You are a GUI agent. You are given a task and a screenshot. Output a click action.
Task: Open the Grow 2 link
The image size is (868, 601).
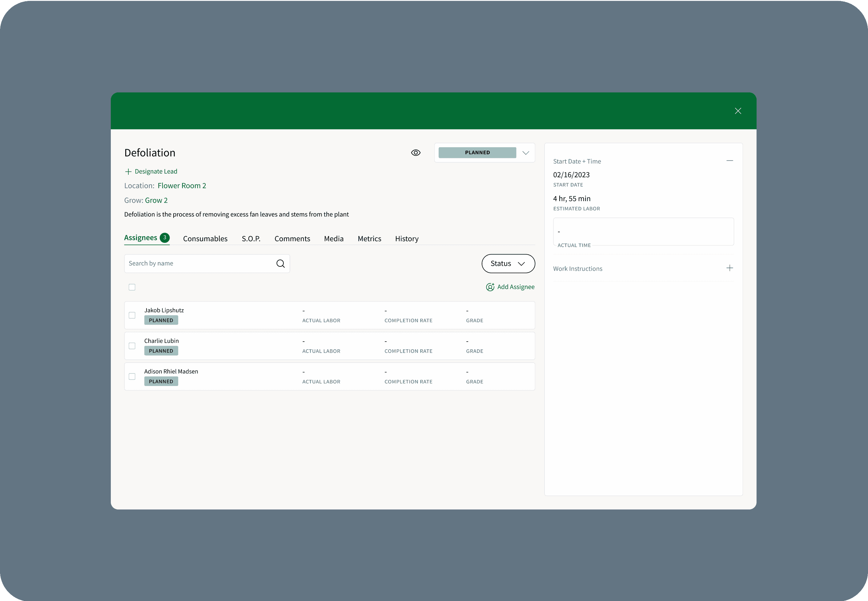click(156, 200)
